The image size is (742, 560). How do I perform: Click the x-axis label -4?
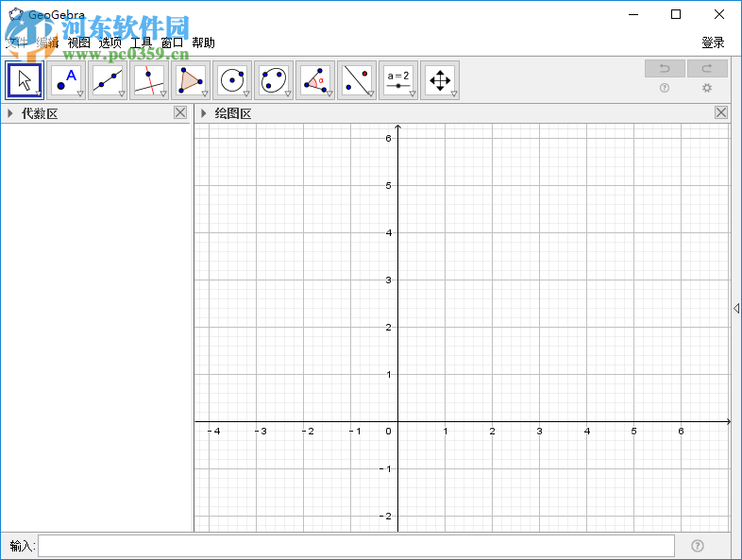tap(214, 432)
